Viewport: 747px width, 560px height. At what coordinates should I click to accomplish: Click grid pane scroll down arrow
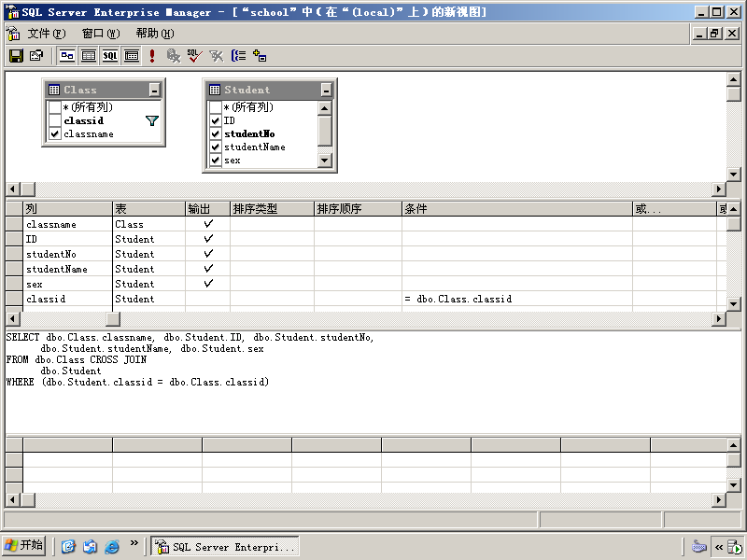pyautogui.click(x=734, y=303)
